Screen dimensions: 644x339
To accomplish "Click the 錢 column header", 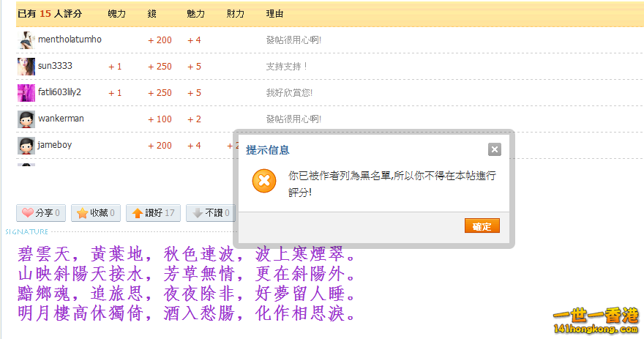I will 152,14.
